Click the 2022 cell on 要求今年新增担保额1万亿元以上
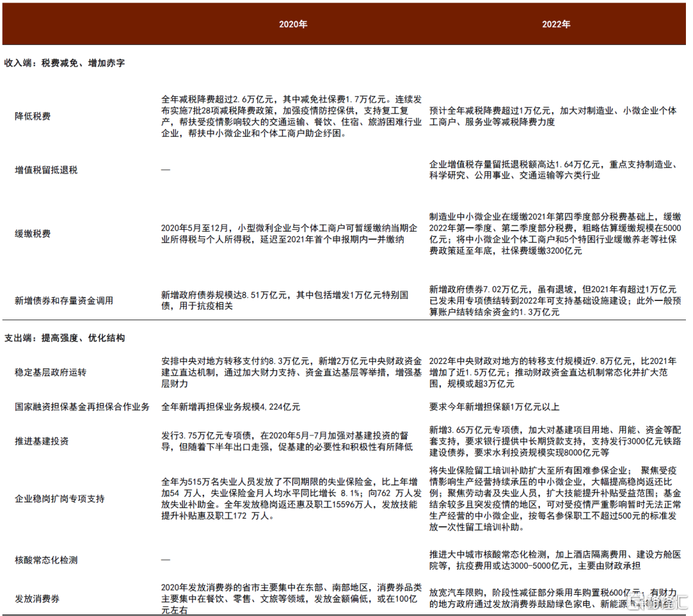 pyautogui.click(x=494, y=406)
